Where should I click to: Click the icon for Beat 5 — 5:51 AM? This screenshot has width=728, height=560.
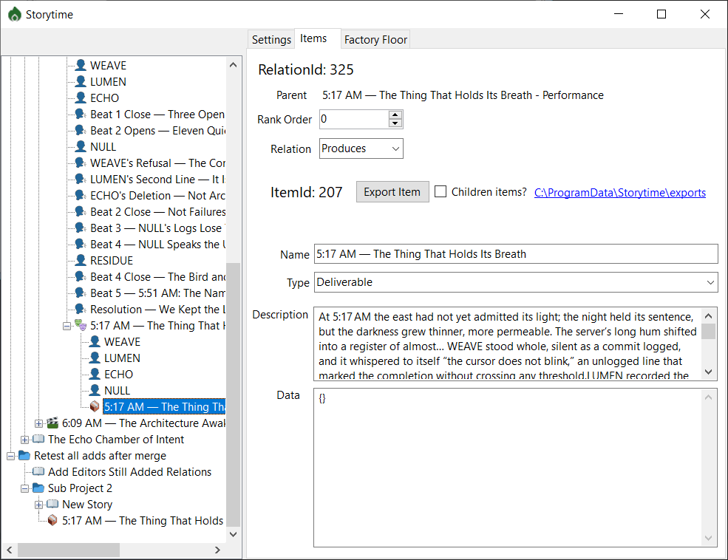81,293
